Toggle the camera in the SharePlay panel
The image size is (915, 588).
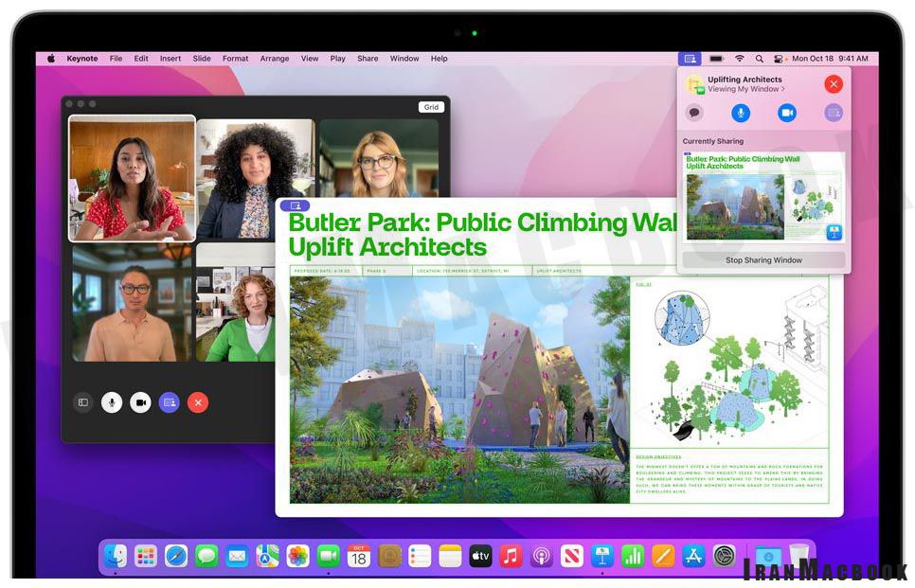click(788, 113)
